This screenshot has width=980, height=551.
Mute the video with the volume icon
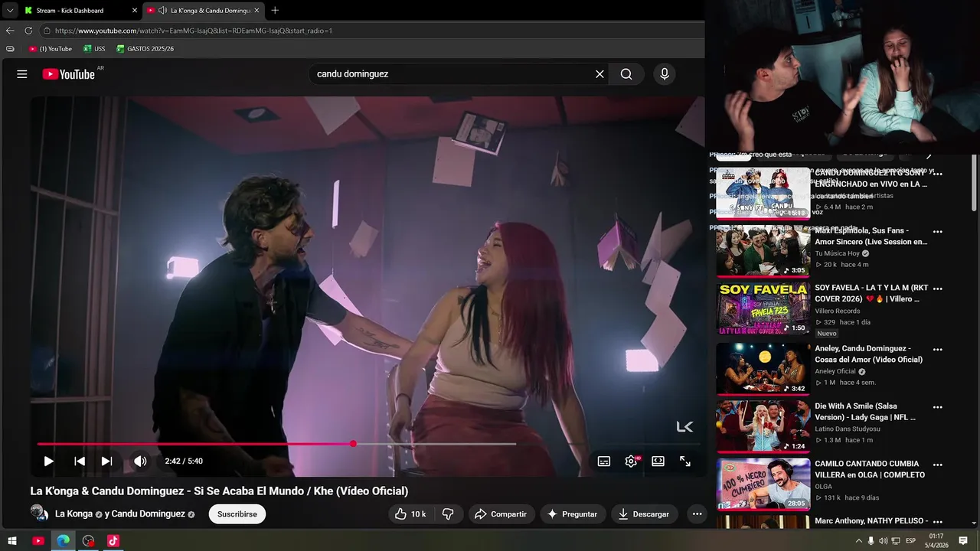coord(140,461)
